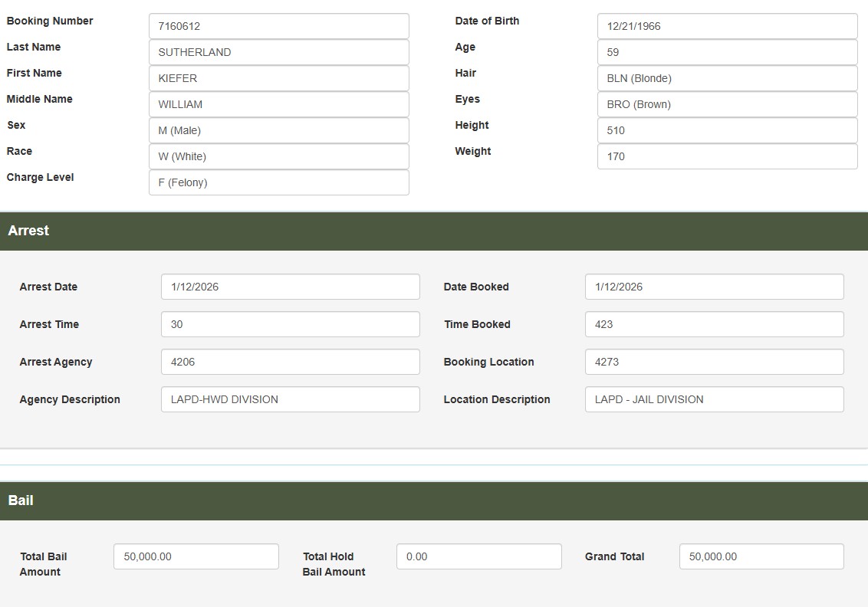Select the Weight field showing 170

coord(728,156)
